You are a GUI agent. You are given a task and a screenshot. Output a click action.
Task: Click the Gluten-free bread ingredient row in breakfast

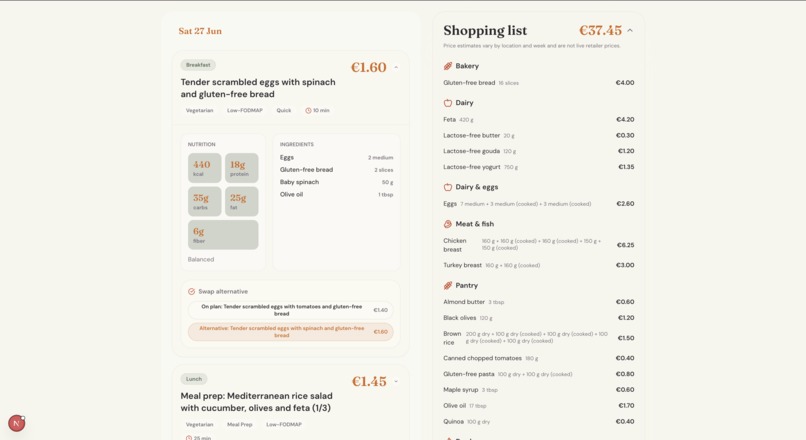[x=336, y=170]
